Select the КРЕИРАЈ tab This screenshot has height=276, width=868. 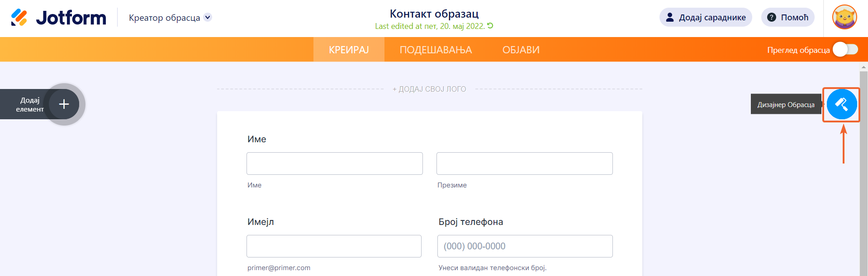pyautogui.click(x=349, y=50)
